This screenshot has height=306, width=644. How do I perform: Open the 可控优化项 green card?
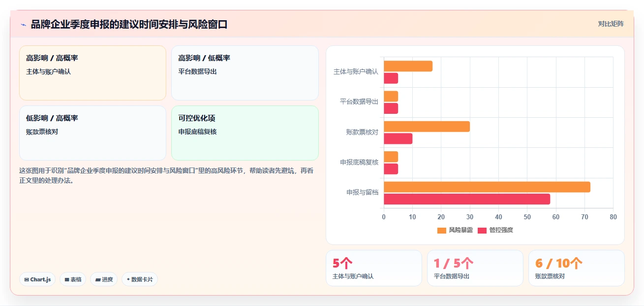pos(245,133)
